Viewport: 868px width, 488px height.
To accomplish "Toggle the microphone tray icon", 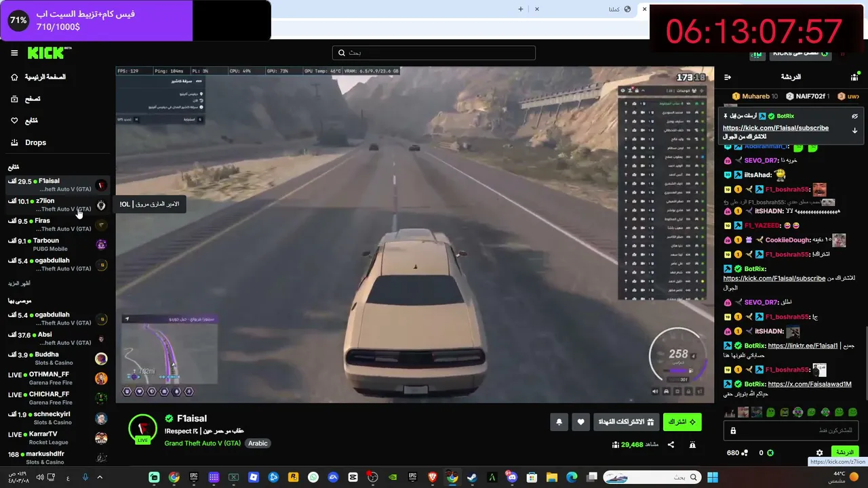I will (85, 477).
